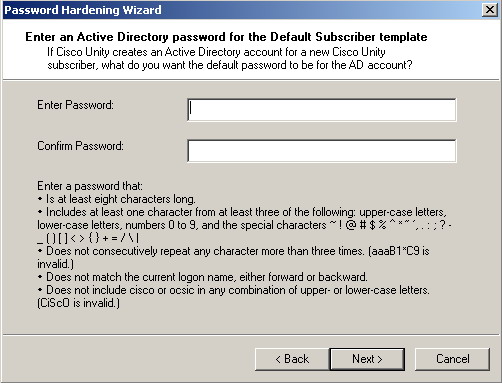
Task: Cancel the Password Hardening Wizard
Action: 452,359
